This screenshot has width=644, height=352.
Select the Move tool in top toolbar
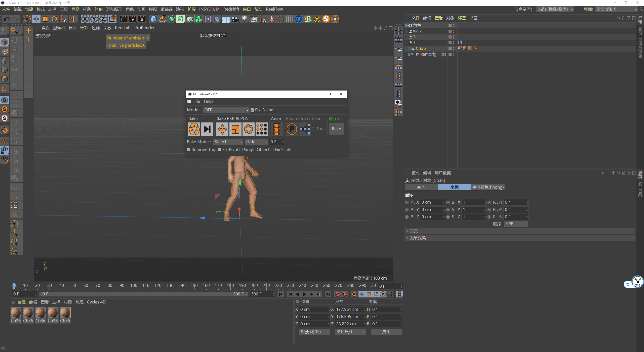(x=36, y=19)
